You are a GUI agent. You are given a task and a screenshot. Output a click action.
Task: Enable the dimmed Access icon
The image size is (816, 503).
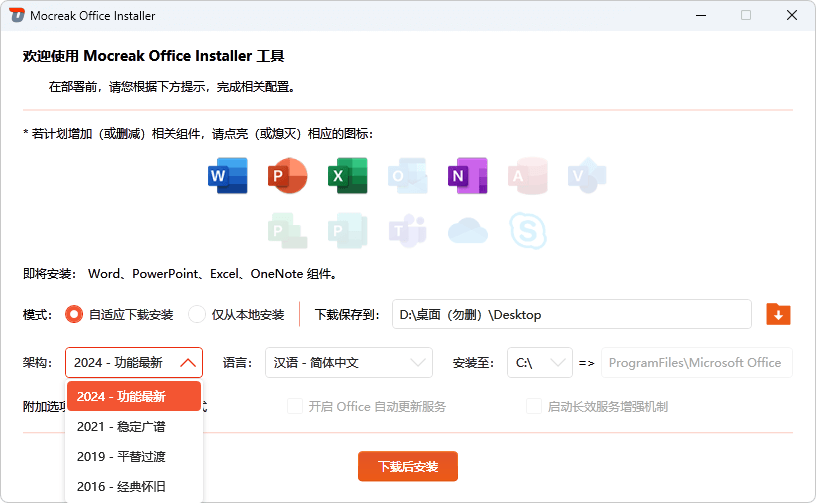527,176
